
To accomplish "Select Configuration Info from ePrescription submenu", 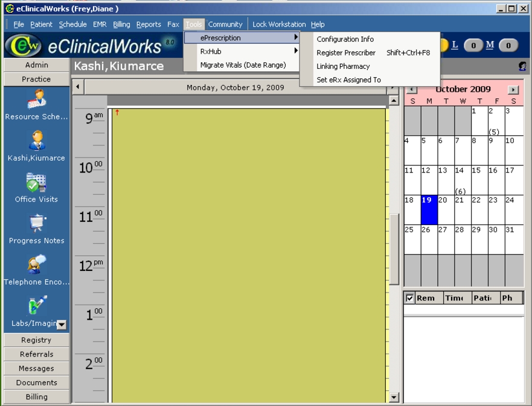I will point(370,39).
